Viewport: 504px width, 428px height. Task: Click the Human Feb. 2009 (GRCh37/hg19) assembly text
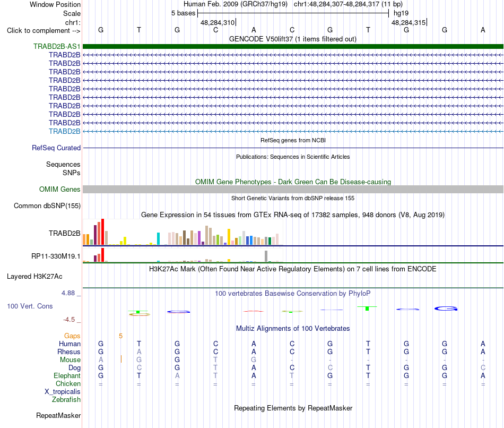235,4
